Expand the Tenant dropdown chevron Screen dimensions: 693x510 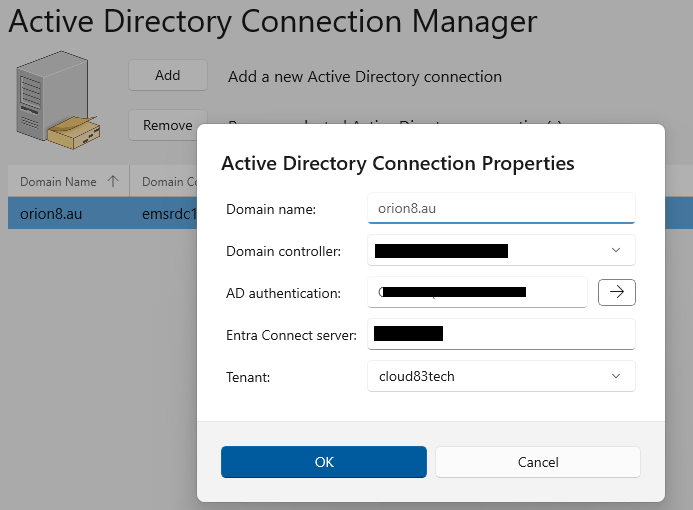(x=615, y=376)
